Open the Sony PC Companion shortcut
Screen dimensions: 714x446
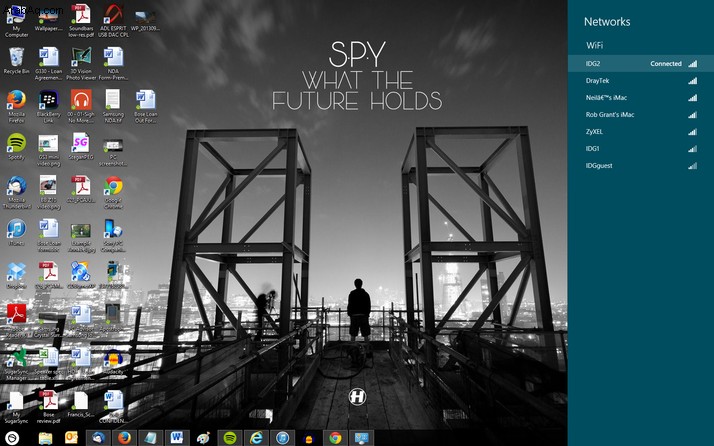coord(113,236)
